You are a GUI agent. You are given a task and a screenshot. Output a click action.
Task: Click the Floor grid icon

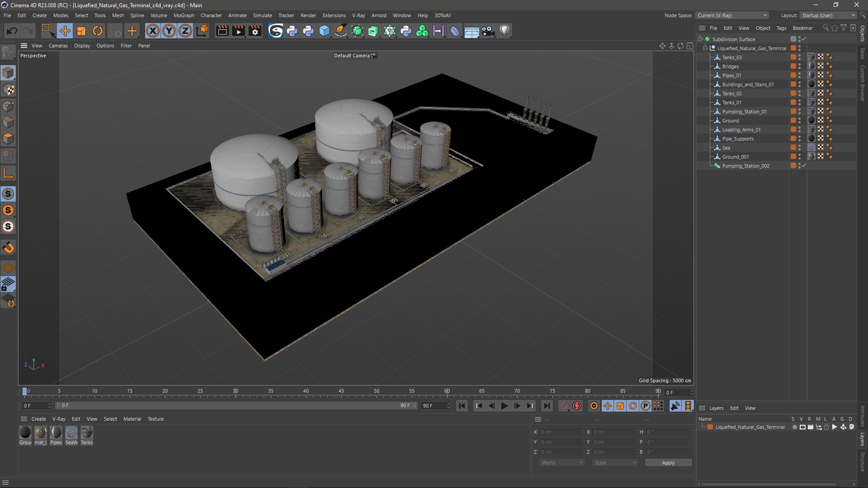pyautogui.click(x=472, y=31)
